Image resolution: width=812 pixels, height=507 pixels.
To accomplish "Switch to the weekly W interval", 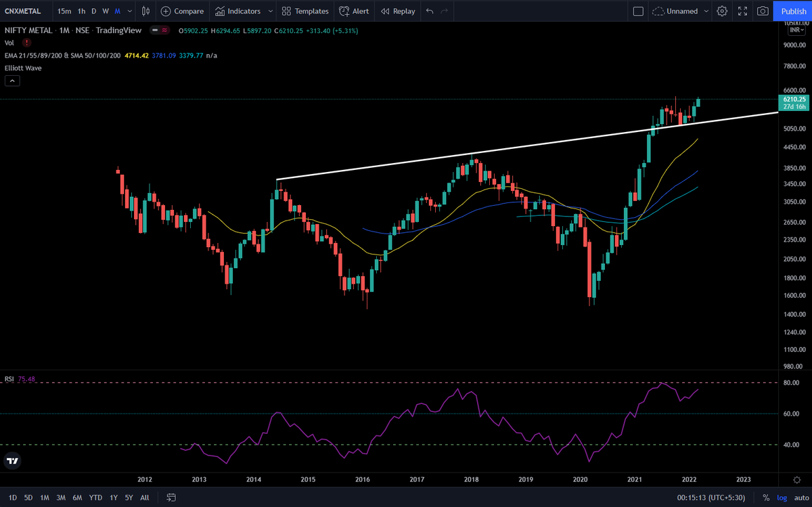I will click(x=106, y=11).
